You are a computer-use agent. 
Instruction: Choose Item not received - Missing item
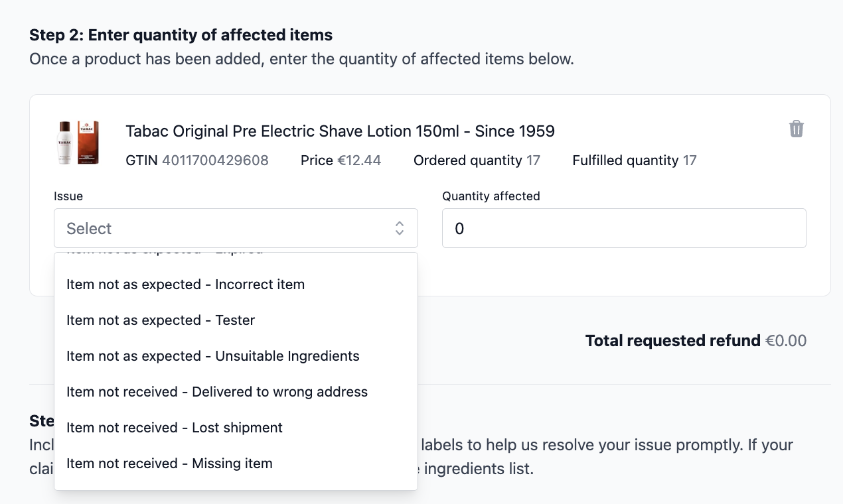[x=236, y=464]
